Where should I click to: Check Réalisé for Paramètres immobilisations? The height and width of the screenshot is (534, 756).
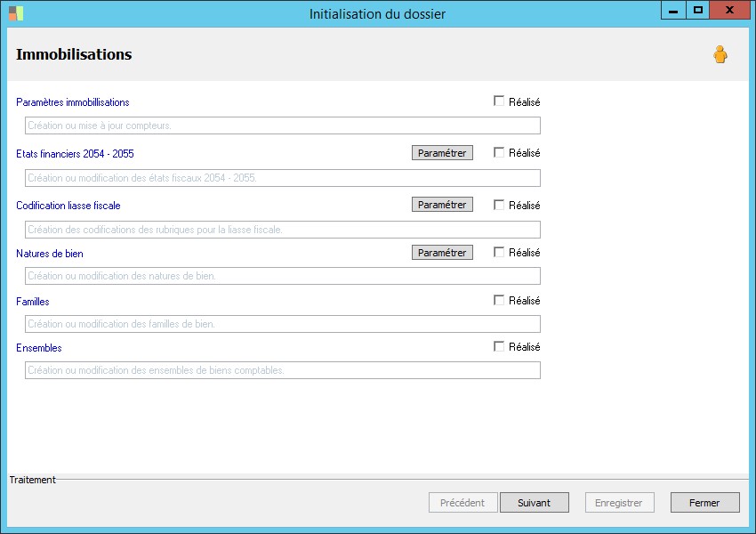(x=499, y=101)
